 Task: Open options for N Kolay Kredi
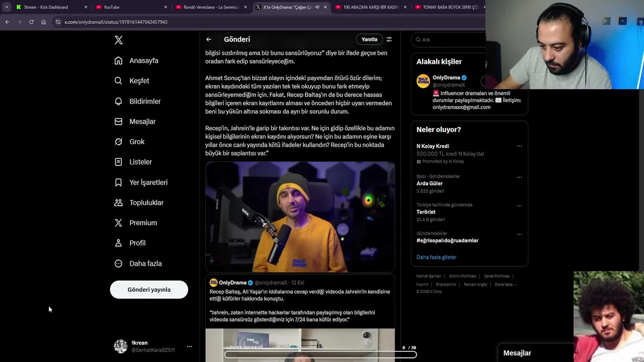[x=519, y=146]
